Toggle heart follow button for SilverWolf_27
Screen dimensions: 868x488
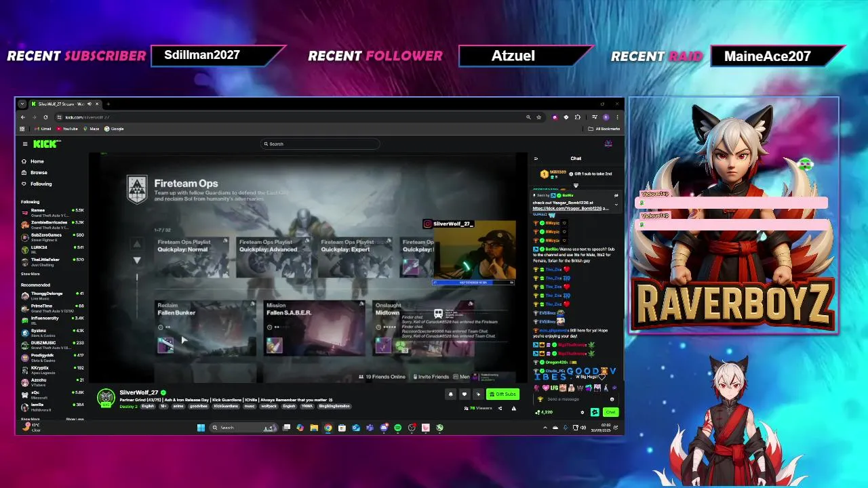465,394
